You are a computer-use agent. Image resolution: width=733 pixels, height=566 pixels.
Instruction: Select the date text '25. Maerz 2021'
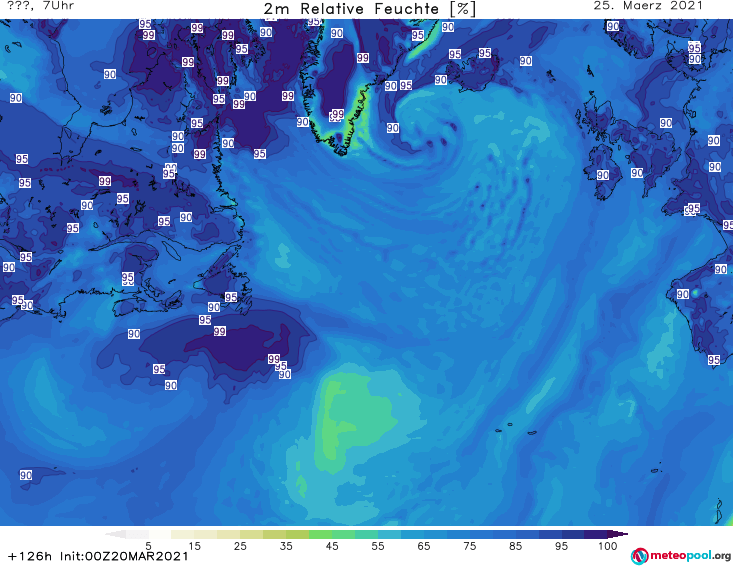pos(648,6)
